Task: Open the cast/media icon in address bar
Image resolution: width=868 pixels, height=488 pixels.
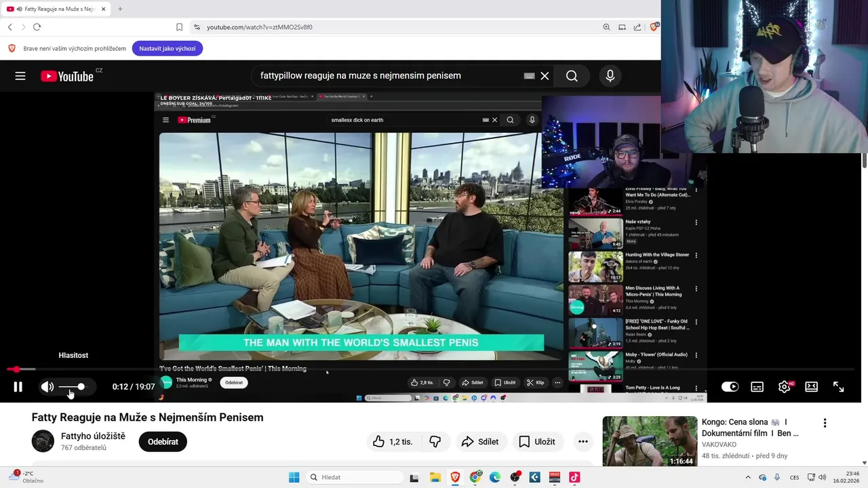Action: pos(622,27)
